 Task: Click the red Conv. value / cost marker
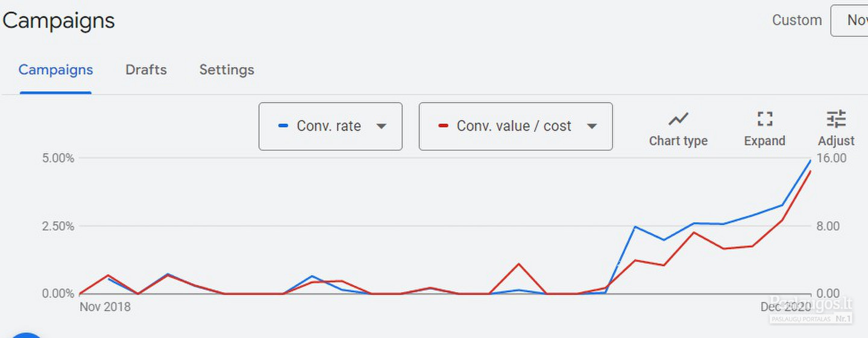click(444, 126)
